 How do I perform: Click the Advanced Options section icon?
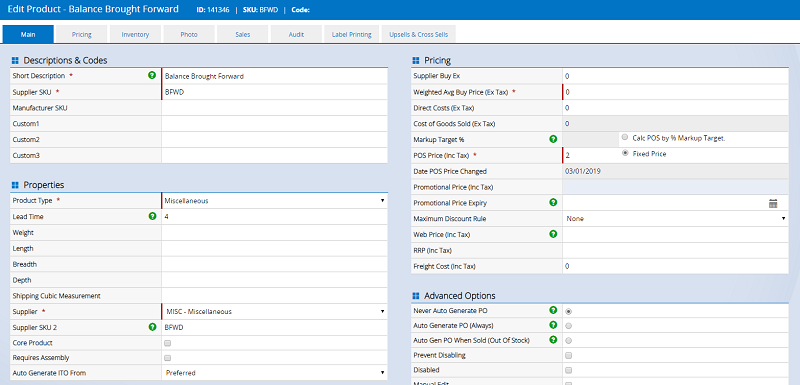[416, 296]
